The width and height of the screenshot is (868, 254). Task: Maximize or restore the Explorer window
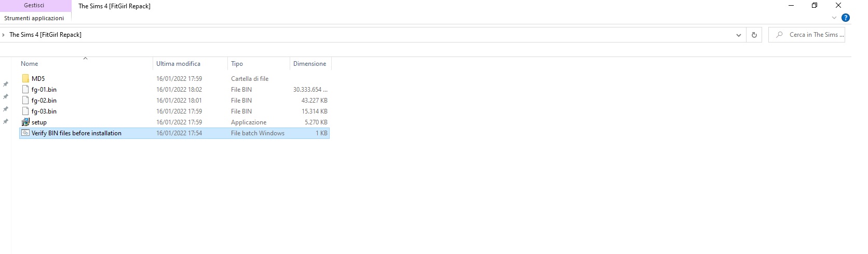pyautogui.click(x=814, y=6)
